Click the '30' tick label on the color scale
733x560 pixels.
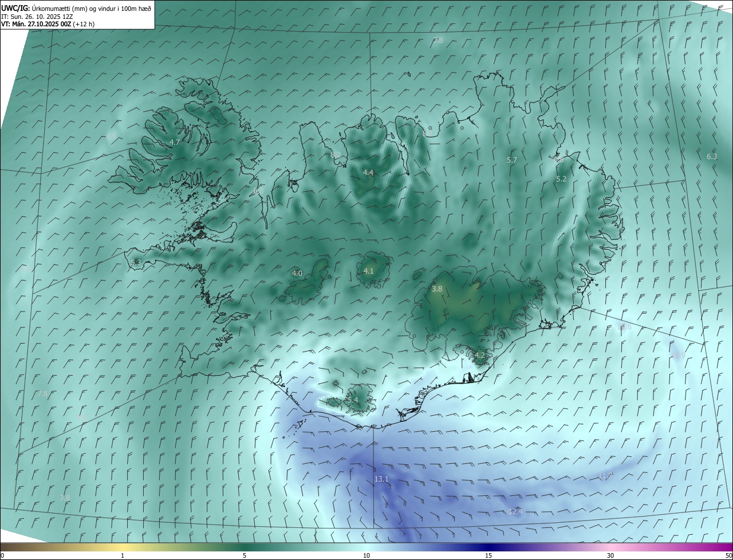[610, 555]
